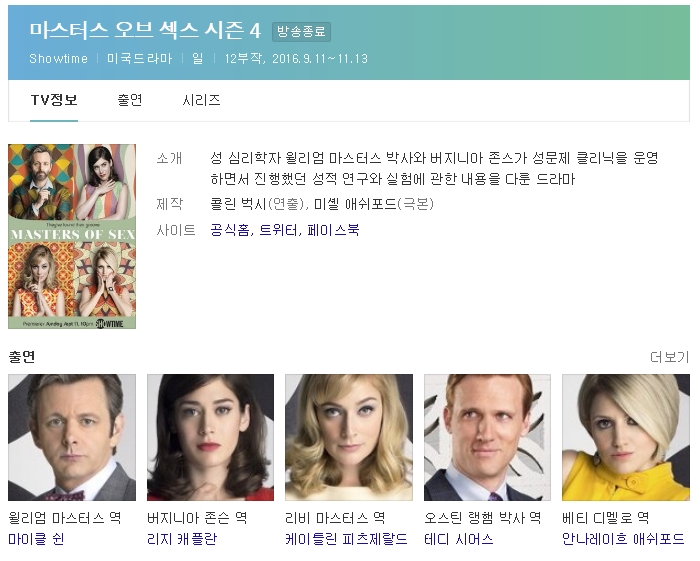Click the 리지 캐플란 cast photo
700x561 pixels.
210,437
